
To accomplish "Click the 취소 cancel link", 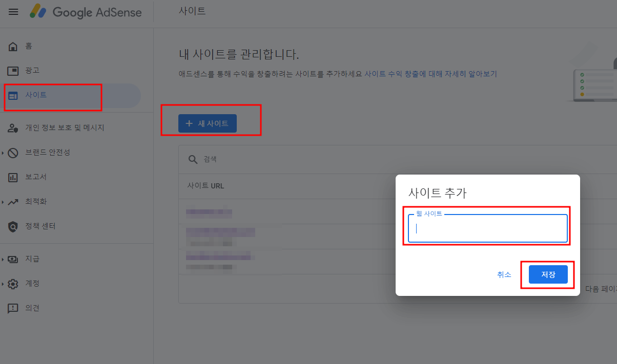I will click(x=504, y=274).
